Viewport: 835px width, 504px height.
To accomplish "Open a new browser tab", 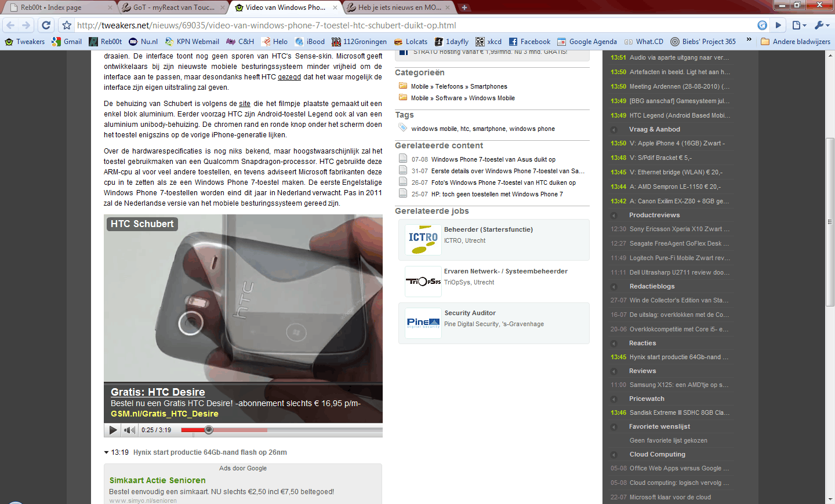I will click(464, 8).
